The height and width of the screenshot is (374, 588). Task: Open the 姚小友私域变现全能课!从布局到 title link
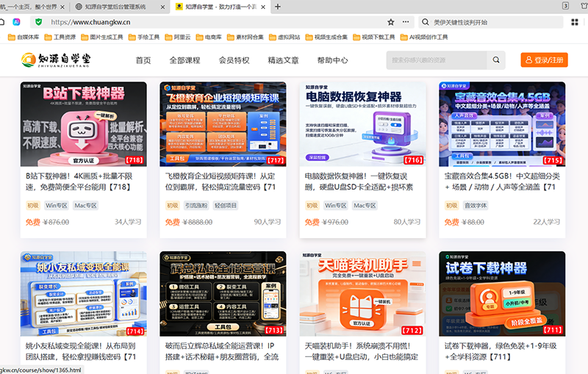(81, 351)
